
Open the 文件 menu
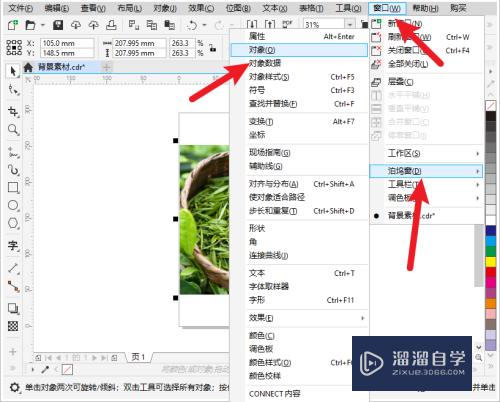[x=21, y=8]
